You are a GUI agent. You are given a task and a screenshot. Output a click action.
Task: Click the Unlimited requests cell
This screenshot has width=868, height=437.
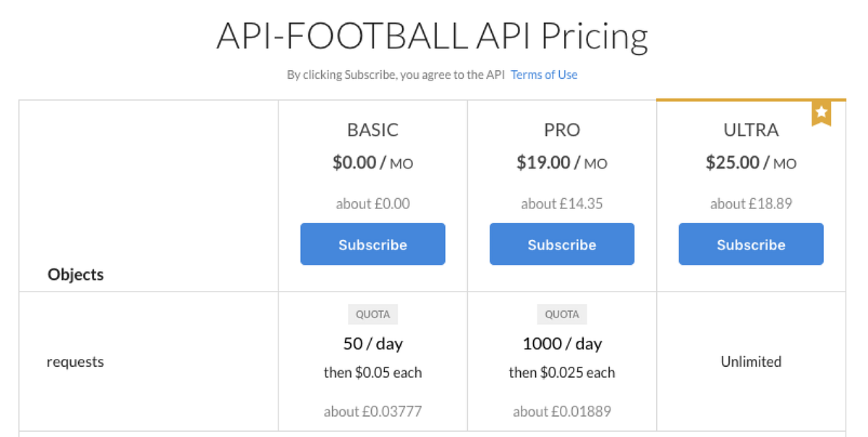coord(751,362)
